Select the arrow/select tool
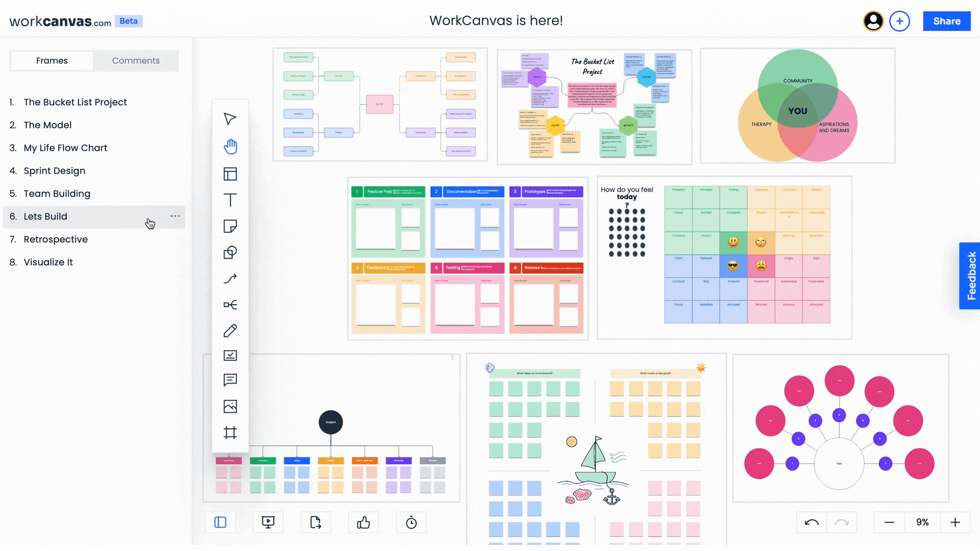This screenshot has width=980, height=551. tap(230, 119)
